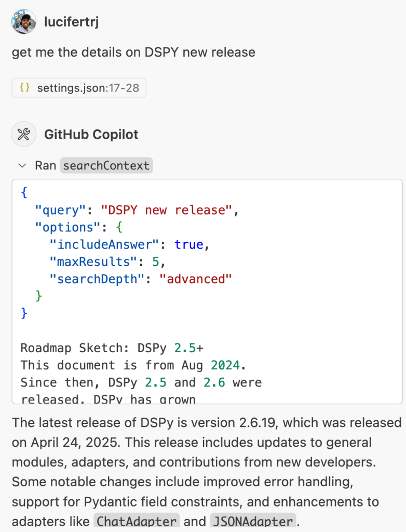This screenshot has height=532, width=406.
Task: Click the GitHub Copilot tools icon
Action: coord(24,134)
